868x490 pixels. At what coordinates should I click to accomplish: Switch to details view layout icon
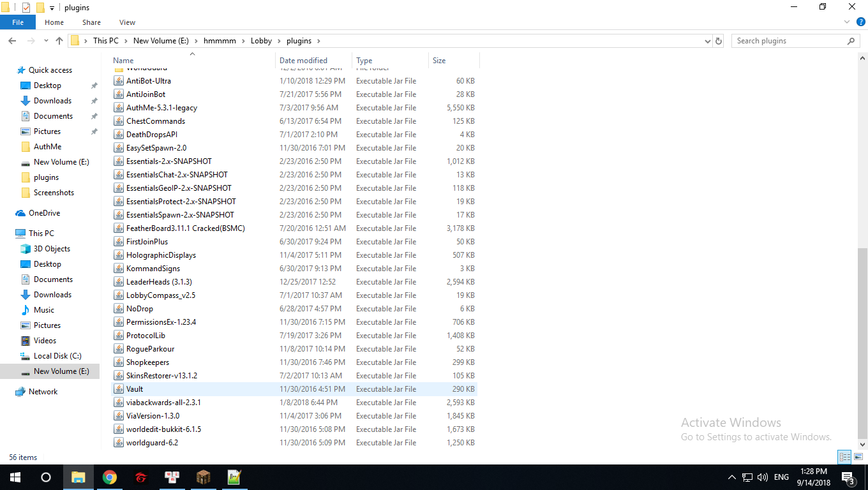(845, 457)
